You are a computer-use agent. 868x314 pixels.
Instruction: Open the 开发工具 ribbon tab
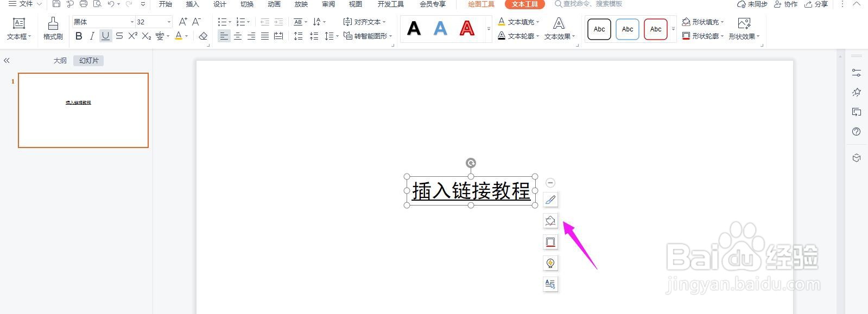click(391, 4)
